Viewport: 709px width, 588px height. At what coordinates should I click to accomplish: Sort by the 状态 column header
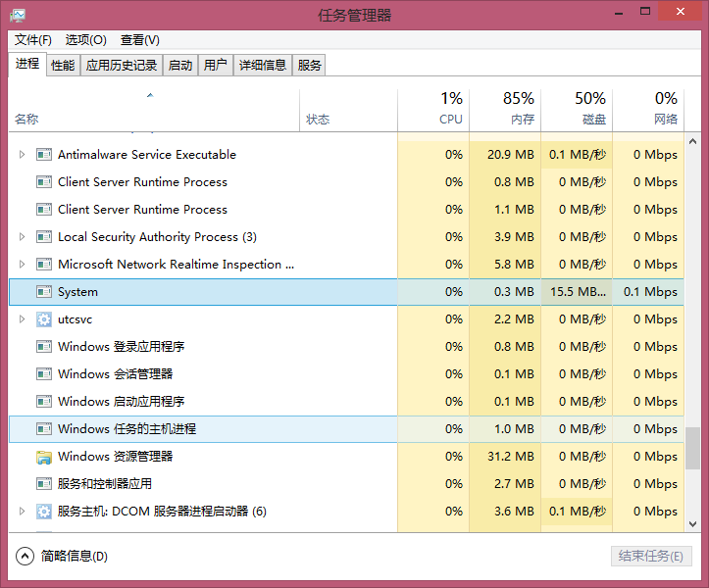coord(349,111)
